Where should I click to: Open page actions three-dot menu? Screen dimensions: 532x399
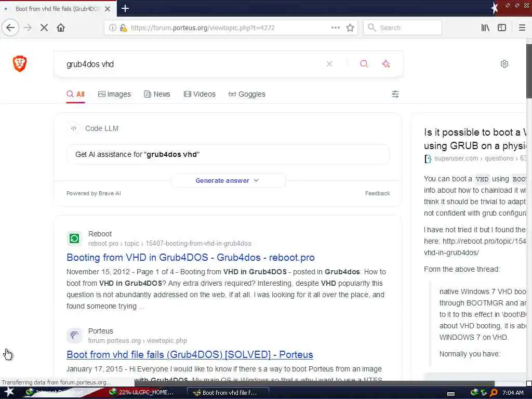335,28
